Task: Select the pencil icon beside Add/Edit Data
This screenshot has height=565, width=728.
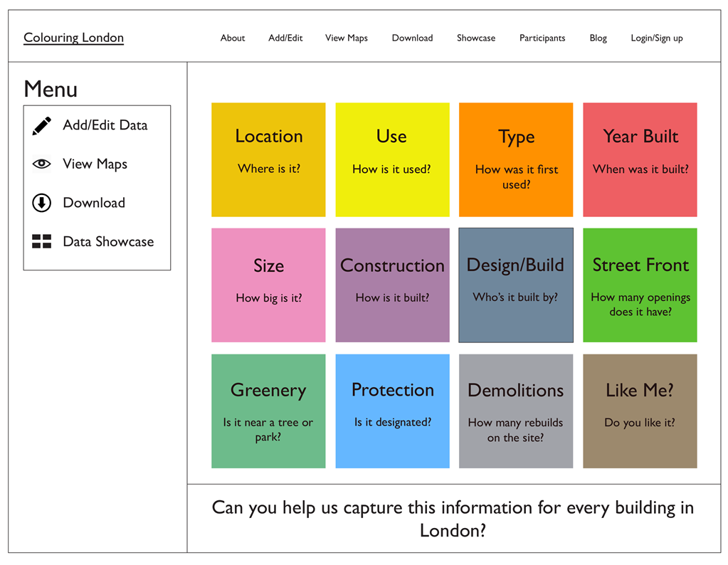Action: tap(41, 125)
